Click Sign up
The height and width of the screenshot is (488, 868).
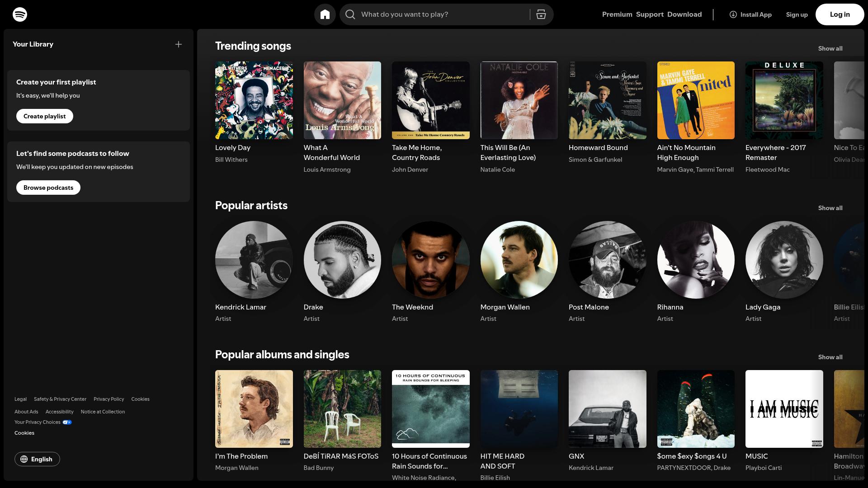797,14
